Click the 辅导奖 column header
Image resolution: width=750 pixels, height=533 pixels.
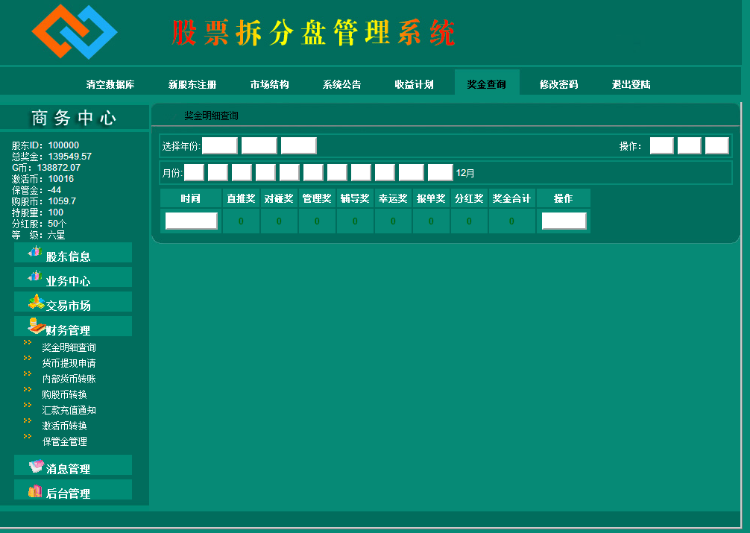(x=355, y=199)
